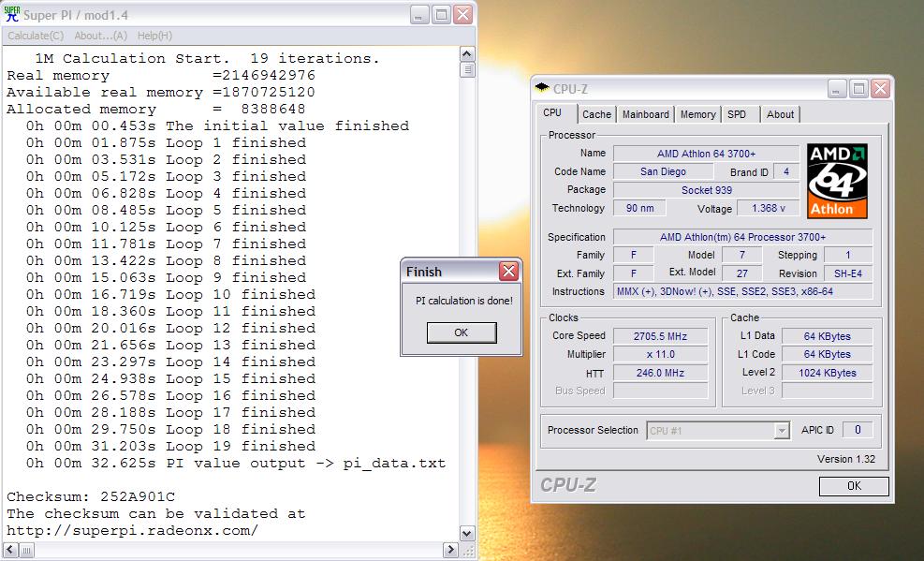Click the Technology value '90 nm'
924x561 pixels.
pos(640,208)
